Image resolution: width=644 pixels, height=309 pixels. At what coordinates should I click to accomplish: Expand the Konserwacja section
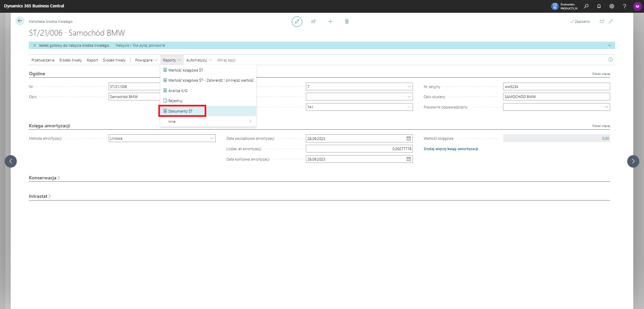44,178
